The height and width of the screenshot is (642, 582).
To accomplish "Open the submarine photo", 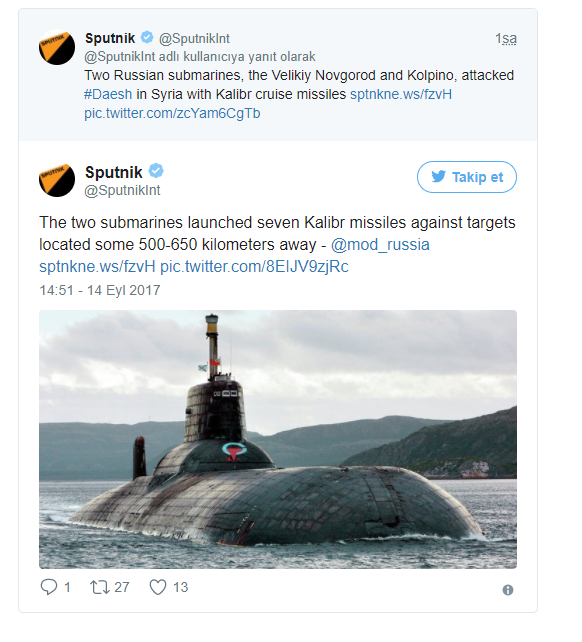I will pyautogui.click(x=278, y=439).
